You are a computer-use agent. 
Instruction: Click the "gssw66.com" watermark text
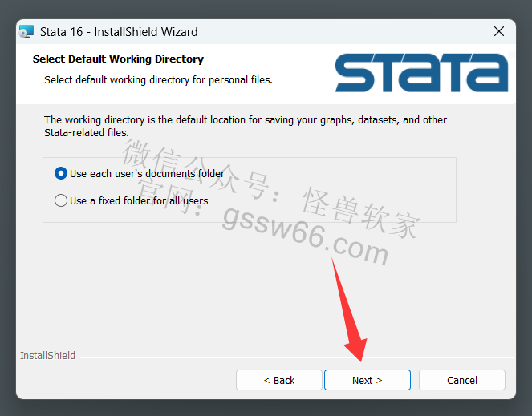tap(306, 236)
